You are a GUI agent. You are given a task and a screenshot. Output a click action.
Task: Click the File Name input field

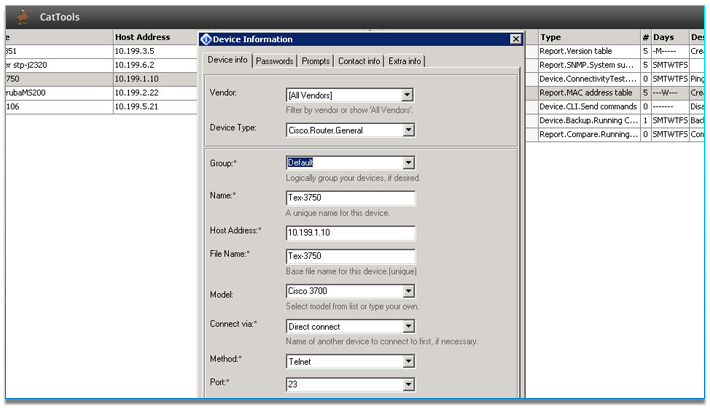[x=350, y=256]
